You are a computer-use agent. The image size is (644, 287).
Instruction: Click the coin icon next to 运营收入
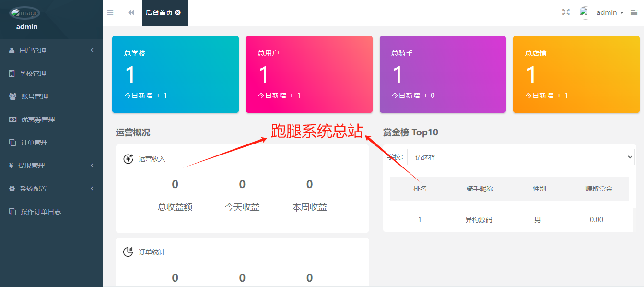click(x=128, y=158)
